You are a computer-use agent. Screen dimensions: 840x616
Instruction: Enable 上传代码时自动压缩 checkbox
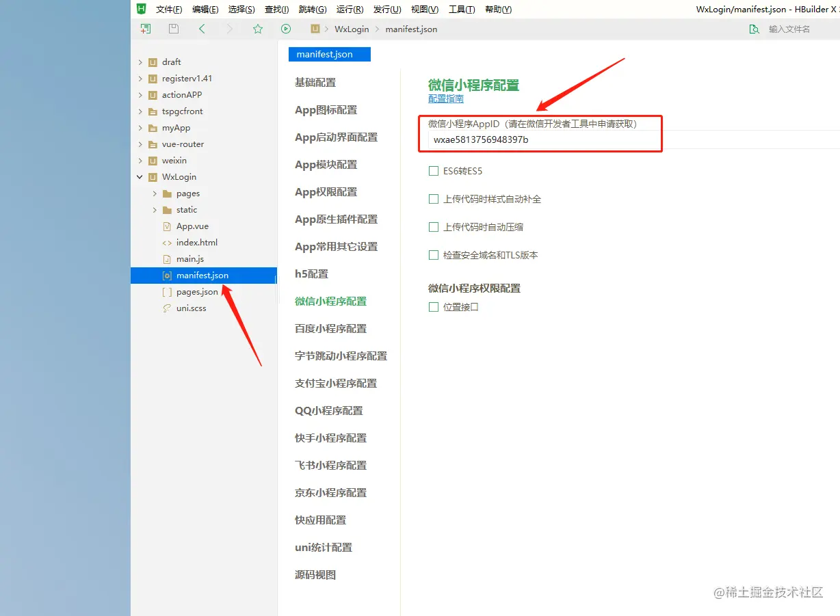coord(433,227)
